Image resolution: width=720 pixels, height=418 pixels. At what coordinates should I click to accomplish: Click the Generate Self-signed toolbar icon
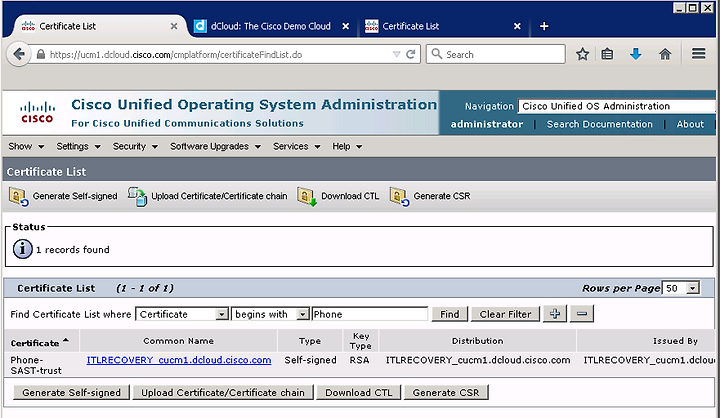(x=19, y=197)
